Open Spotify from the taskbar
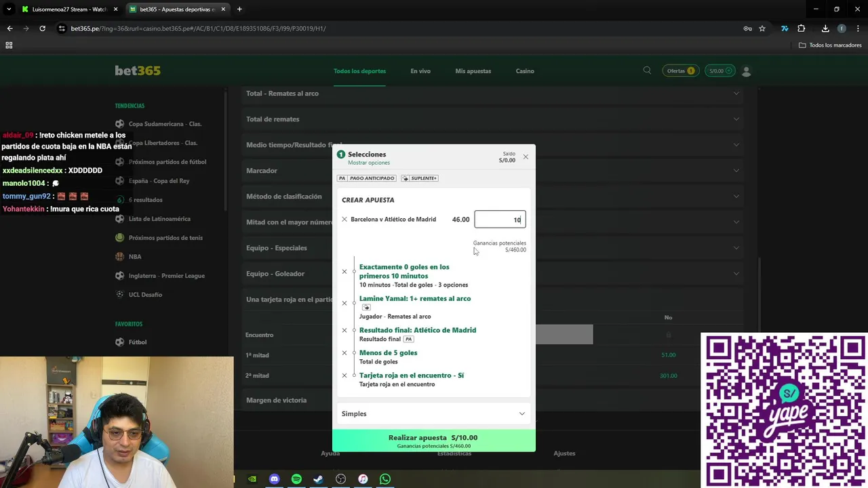868x488 pixels. pyautogui.click(x=296, y=479)
